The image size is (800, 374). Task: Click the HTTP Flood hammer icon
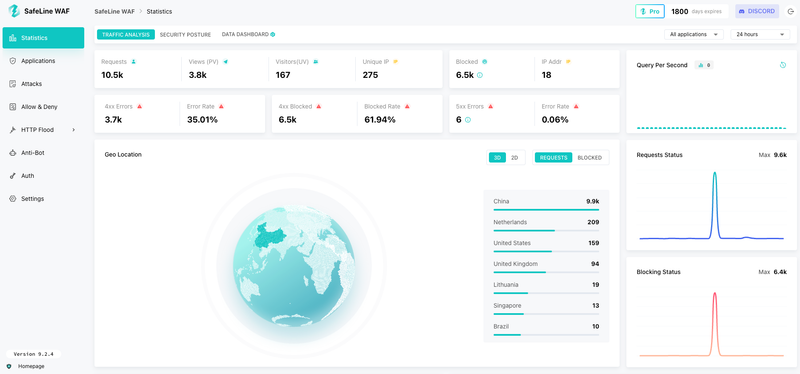pos(13,130)
